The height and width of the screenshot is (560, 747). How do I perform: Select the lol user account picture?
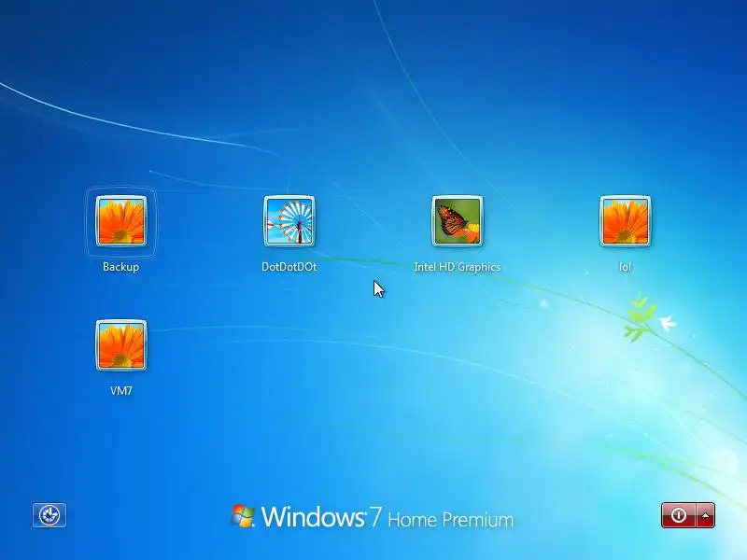pos(625,221)
